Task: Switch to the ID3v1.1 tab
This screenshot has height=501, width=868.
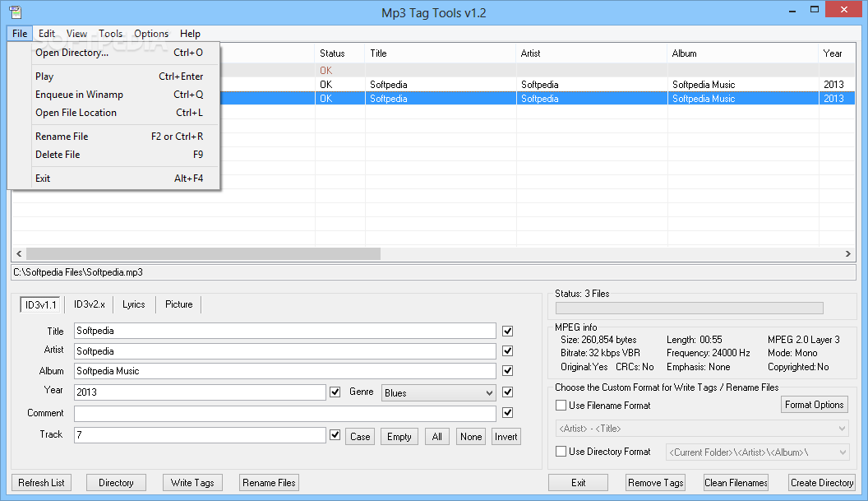Action: tap(40, 305)
